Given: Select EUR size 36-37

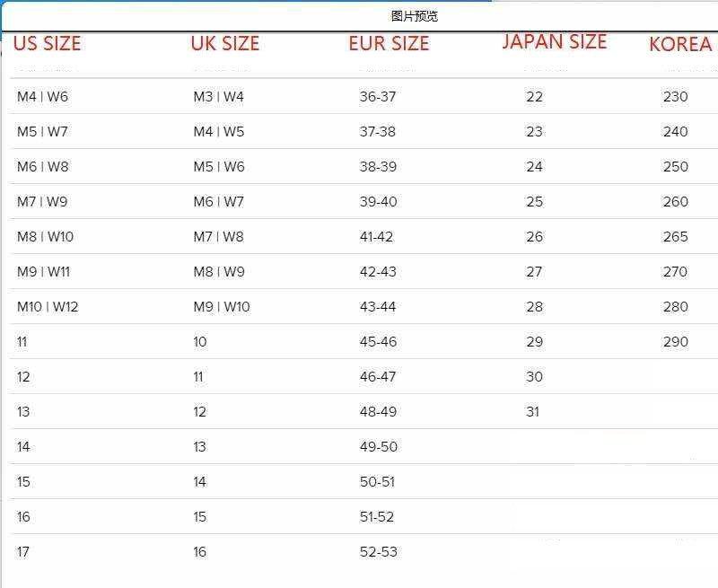Looking at the screenshot, I should pyautogui.click(x=377, y=97).
